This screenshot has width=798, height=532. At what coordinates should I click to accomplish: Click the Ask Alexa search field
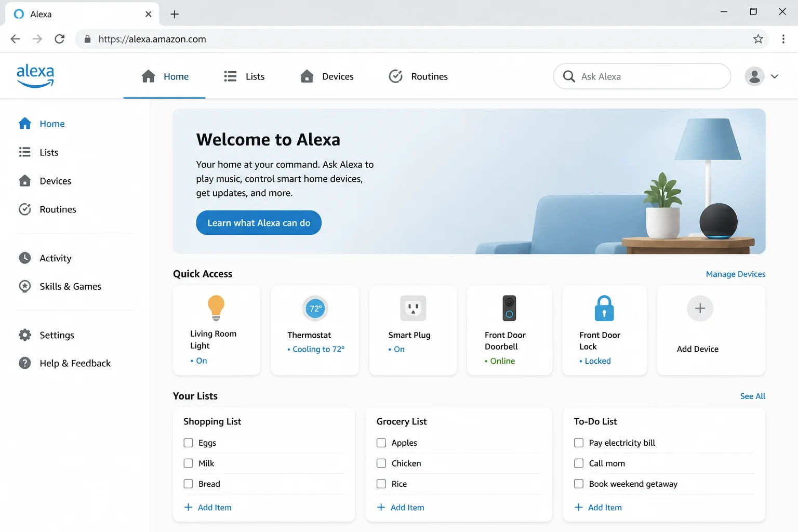click(642, 76)
